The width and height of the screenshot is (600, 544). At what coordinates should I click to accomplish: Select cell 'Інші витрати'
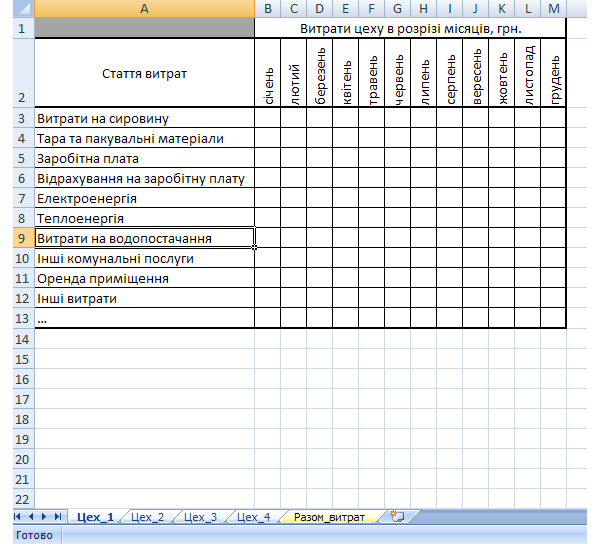point(144,298)
